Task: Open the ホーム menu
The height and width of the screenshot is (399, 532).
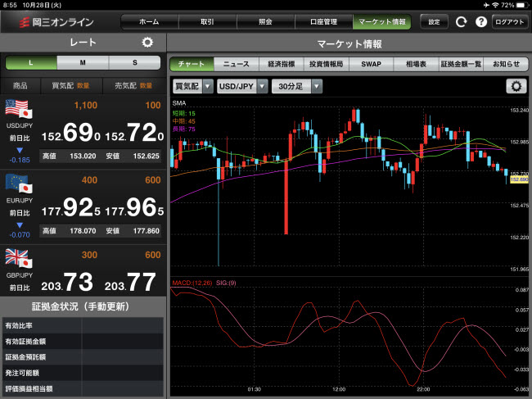Action: (149, 22)
